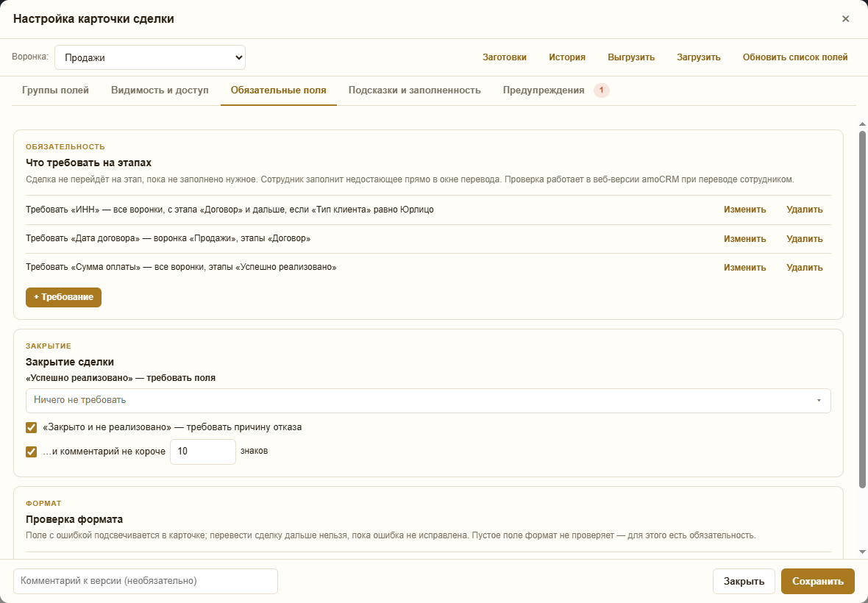
Task: Open the Подсказки и заполненность tab
Action: click(x=415, y=90)
